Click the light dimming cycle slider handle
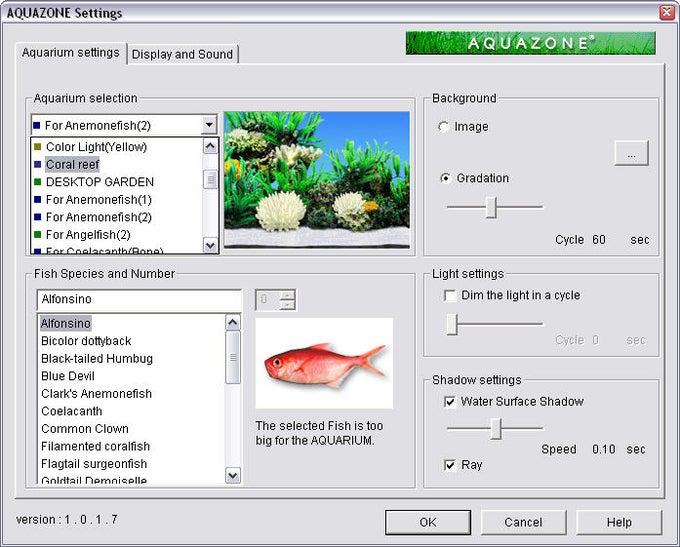This screenshot has width=680, height=547. click(x=452, y=324)
